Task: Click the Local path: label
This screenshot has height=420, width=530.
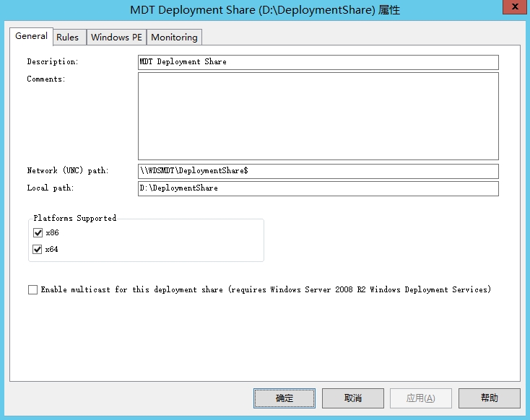Action: [51, 188]
